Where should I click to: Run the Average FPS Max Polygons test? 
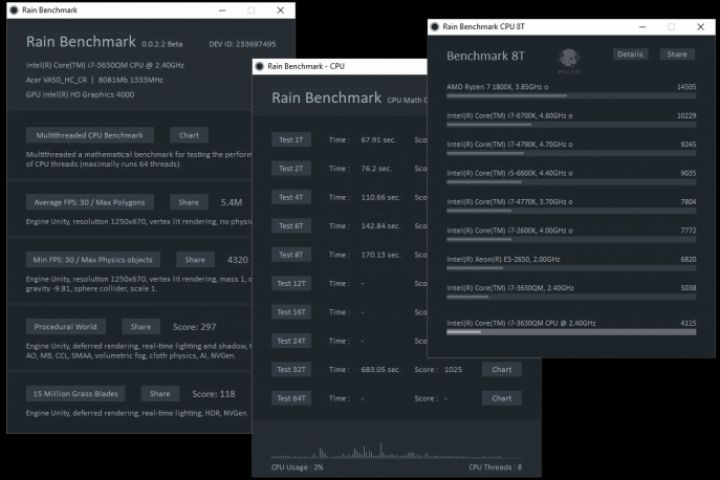pos(90,203)
